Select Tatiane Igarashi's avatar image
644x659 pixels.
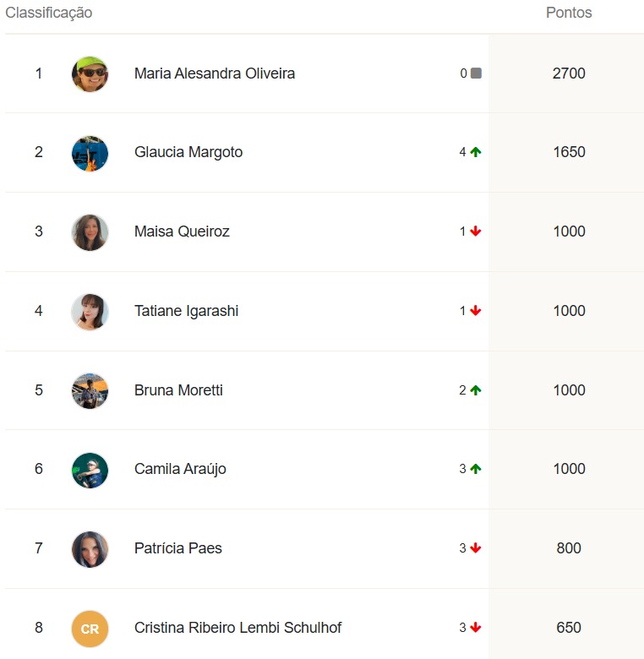[90, 312]
